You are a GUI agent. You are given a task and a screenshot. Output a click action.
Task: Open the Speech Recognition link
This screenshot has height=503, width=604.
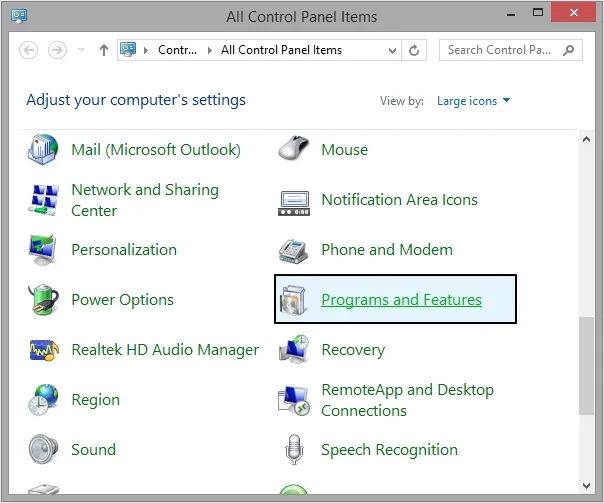389,449
